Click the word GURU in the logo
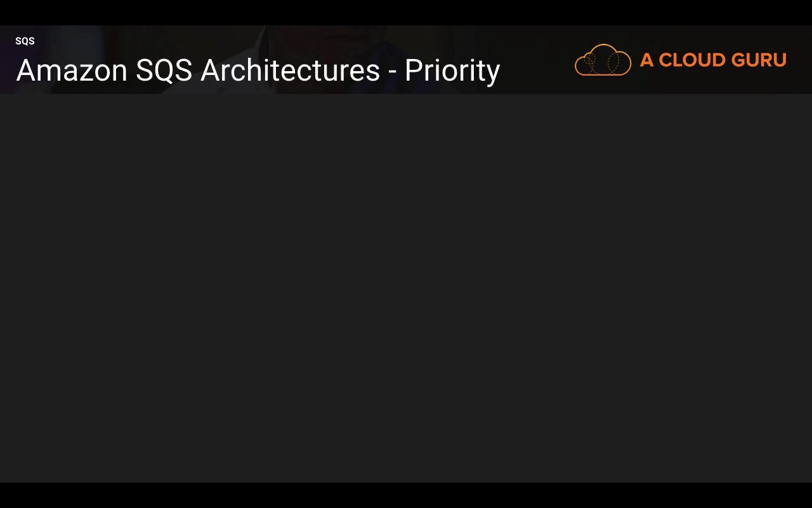The width and height of the screenshot is (812, 508). pos(759,60)
